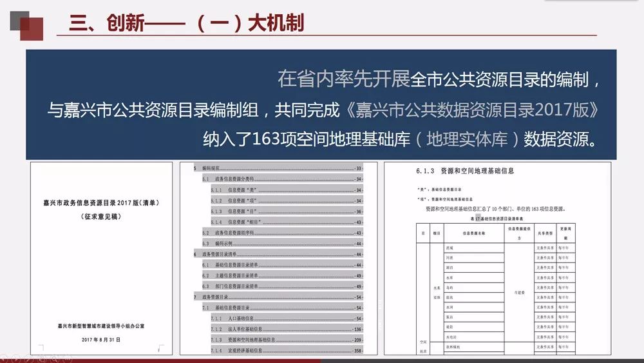Click TOC entry '7.1 基础信息资源目录'
The height and width of the screenshot is (363, 644).
tap(283, 308)
